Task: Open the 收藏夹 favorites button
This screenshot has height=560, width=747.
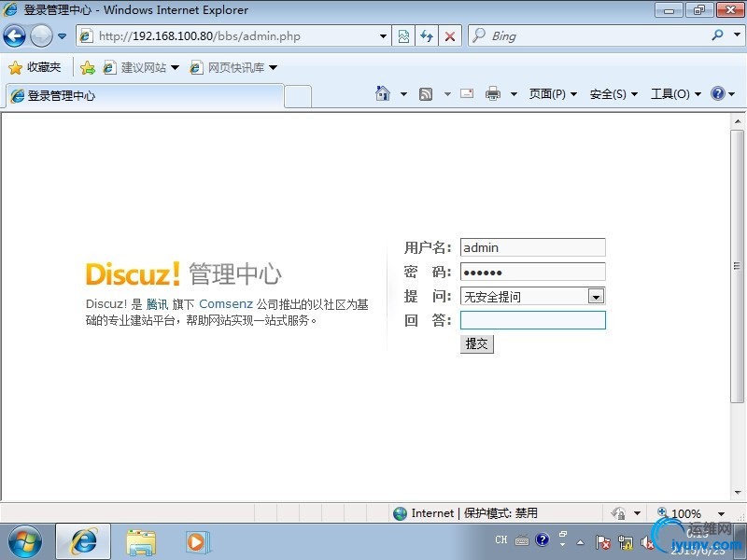Action: coord(35,67)
